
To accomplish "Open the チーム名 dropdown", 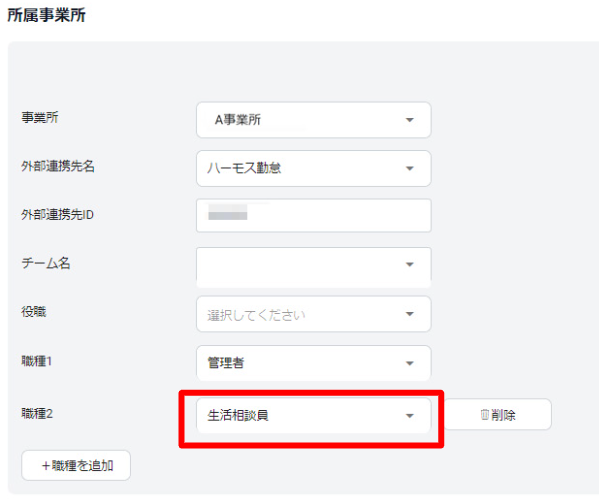I will (314, 267).
